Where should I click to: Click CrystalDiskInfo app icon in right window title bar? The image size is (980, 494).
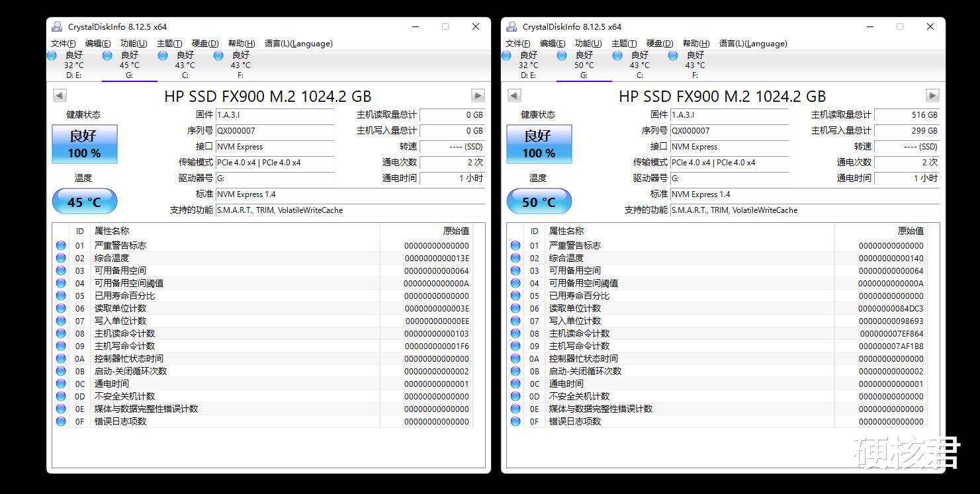pyautogui.click(x=511, y=26)
